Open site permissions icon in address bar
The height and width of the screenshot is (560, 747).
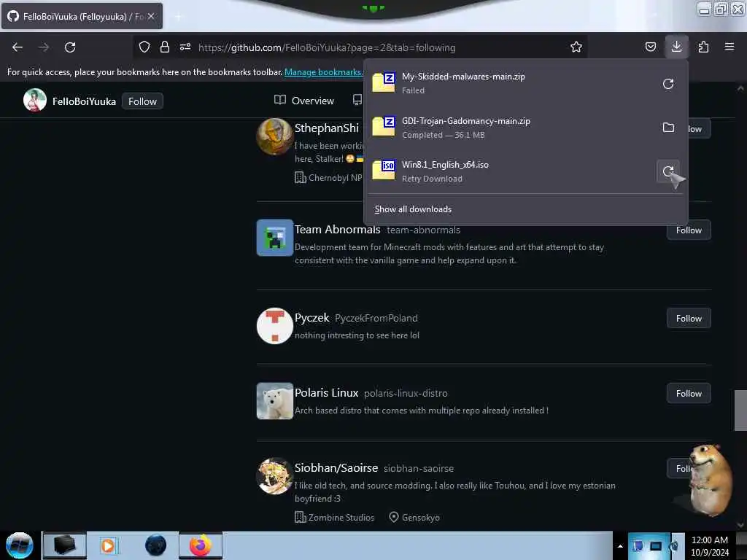tap(185, 47)
